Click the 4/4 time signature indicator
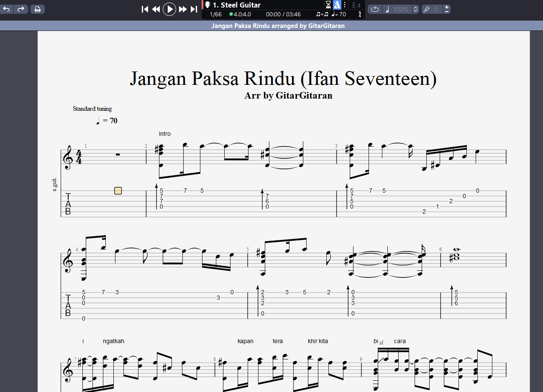 pyautogui.click(x=360, y=14)
